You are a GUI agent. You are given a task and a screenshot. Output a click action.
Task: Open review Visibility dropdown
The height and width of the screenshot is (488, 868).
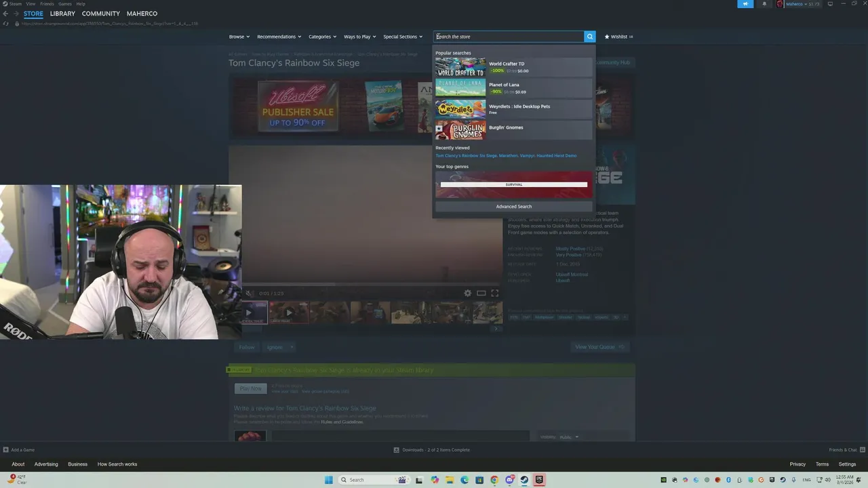568,437
